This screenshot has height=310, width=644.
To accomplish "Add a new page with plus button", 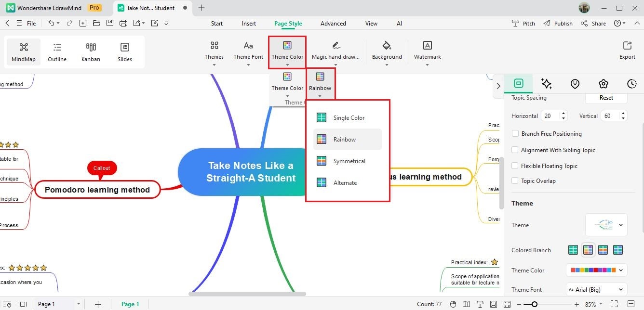I will click(x=98, y=304).
